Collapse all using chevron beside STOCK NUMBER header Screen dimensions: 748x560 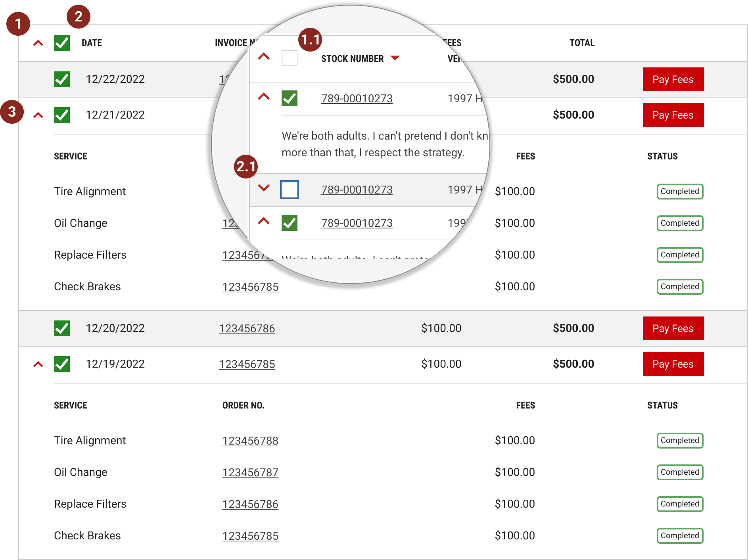tap(264, 57)
